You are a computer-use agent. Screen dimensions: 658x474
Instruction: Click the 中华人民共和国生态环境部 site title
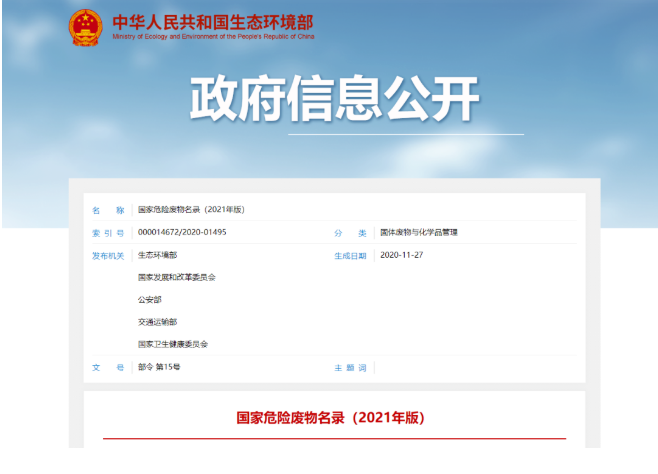[x=212, y=21]
